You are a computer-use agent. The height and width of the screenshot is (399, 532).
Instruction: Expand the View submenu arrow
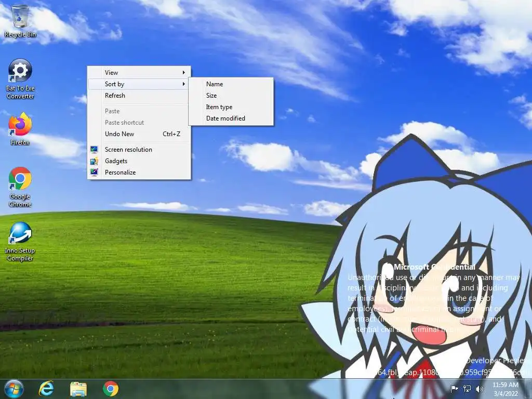point(183,72)
